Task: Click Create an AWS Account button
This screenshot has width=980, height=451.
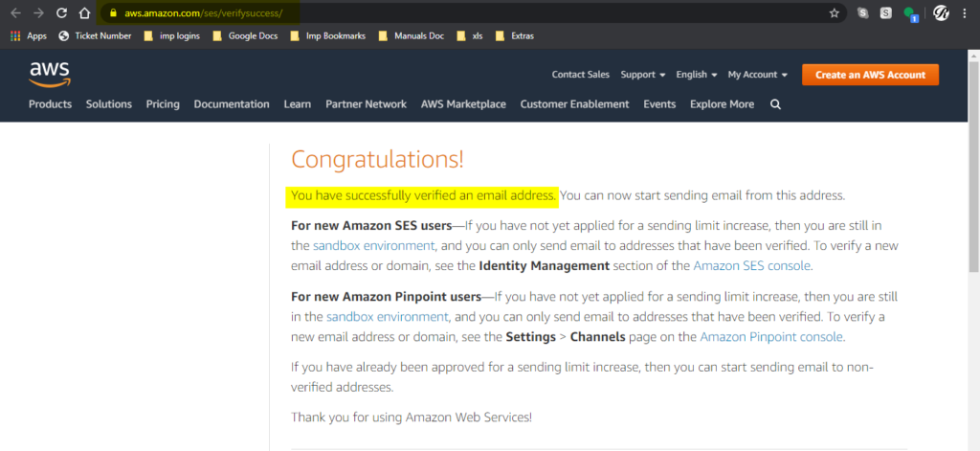Action: coord(870,75)
